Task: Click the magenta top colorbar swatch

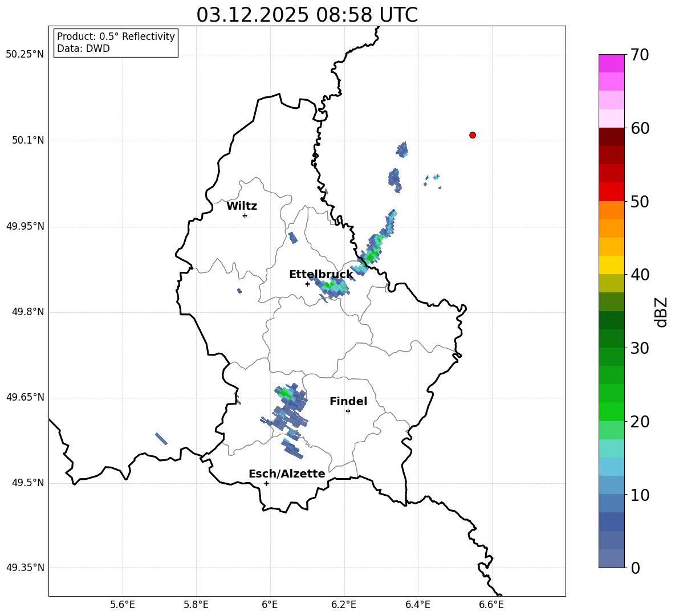Action: click(611, 63)
